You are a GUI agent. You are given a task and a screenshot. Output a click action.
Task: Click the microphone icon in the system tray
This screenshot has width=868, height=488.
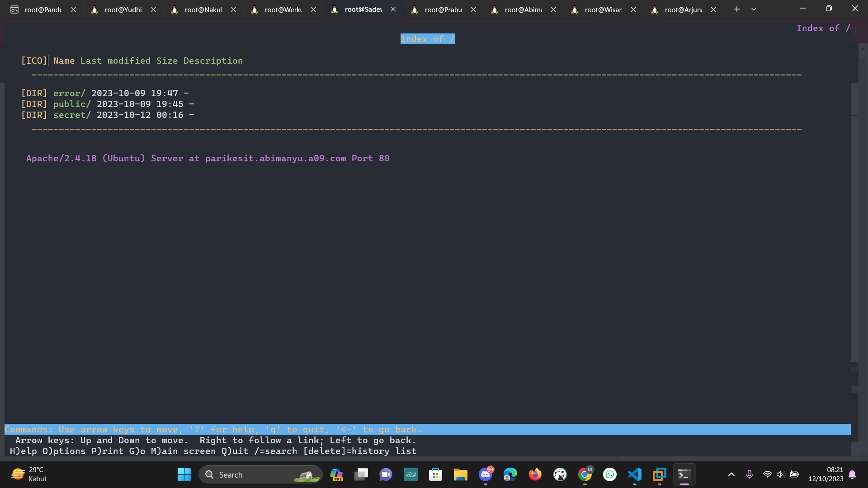(x=750, y=474)
